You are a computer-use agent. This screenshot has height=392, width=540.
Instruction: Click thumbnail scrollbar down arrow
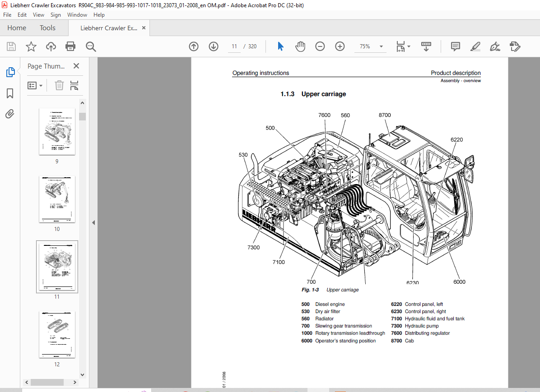click(82, 375)
